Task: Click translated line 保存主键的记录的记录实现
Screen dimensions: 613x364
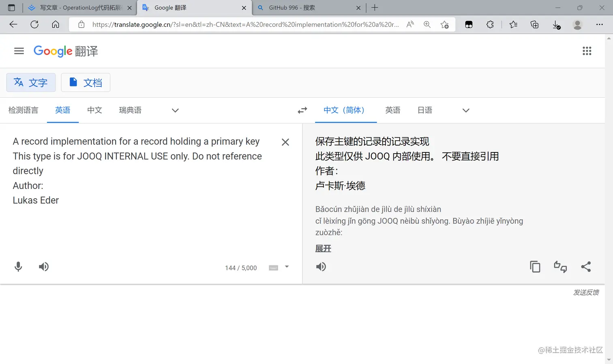Action: 372,141
